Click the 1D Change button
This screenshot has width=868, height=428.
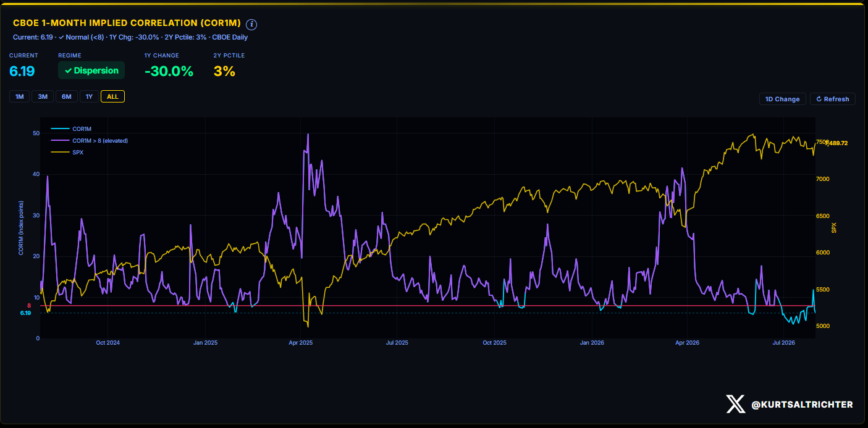(x=782, y=99)
